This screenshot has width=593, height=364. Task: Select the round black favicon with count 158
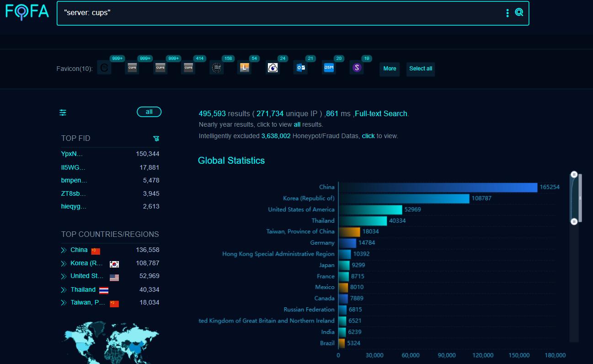pyautogui.click(x=217, y=68)
